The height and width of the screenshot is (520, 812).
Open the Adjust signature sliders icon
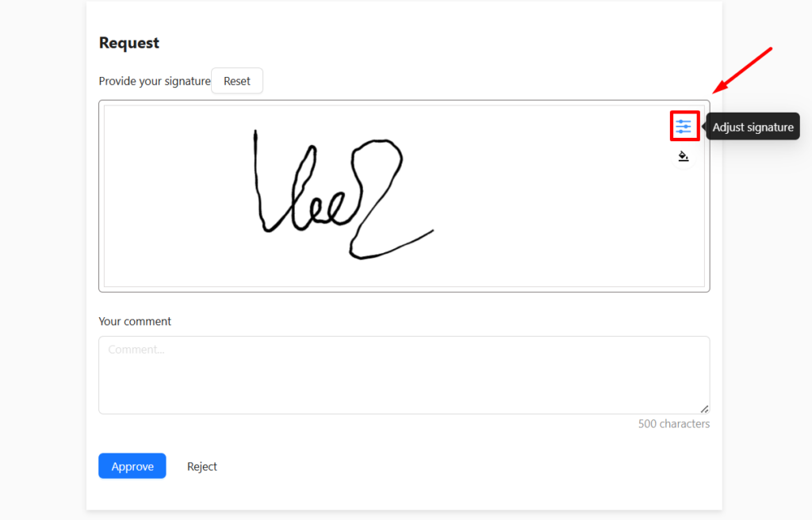(x=684, y=126)
